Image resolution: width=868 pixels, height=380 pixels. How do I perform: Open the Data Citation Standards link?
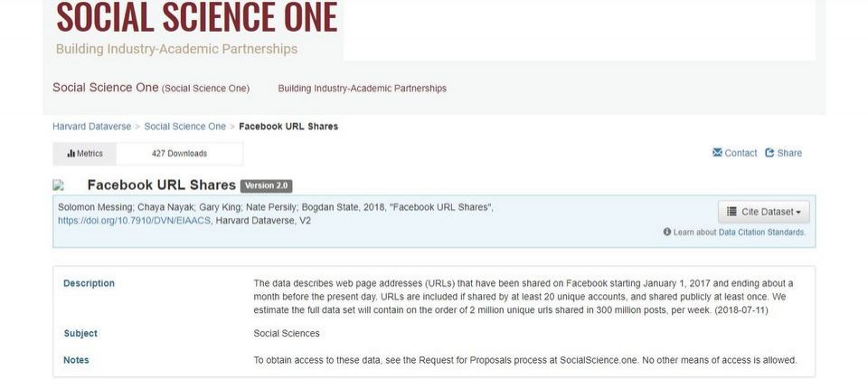click(761, 233)
